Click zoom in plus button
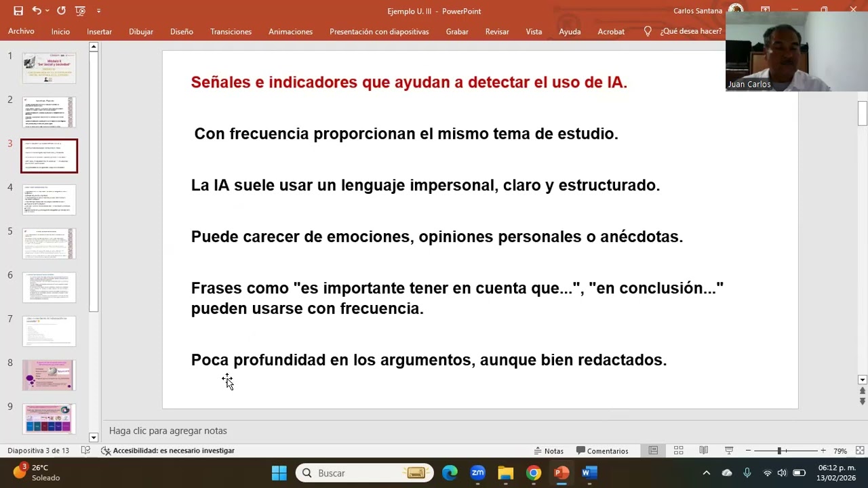Viewport: 868px width, 488px height. click(823, 451)
